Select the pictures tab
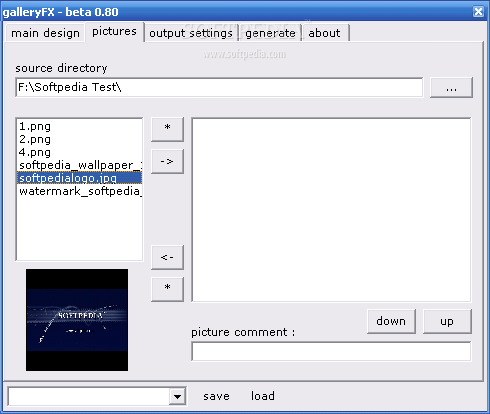This screenshot has height=414, width=490. point(114,31)
